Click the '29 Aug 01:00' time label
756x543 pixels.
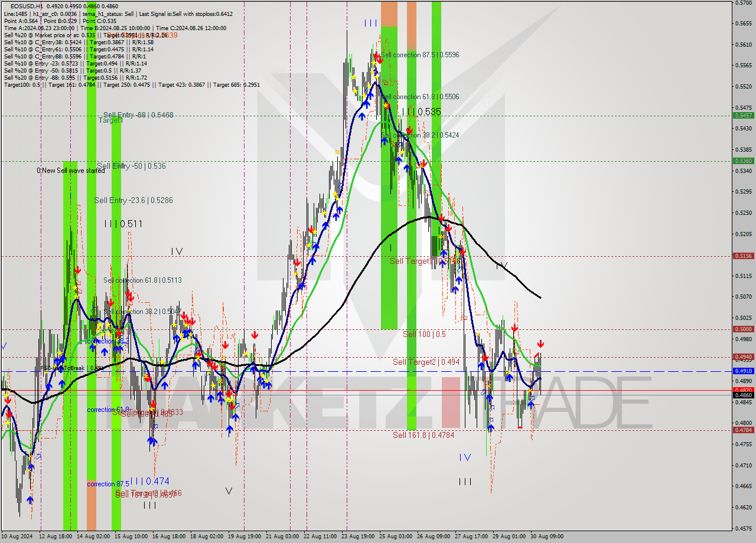pyautogui.click(x=509, y=537)
